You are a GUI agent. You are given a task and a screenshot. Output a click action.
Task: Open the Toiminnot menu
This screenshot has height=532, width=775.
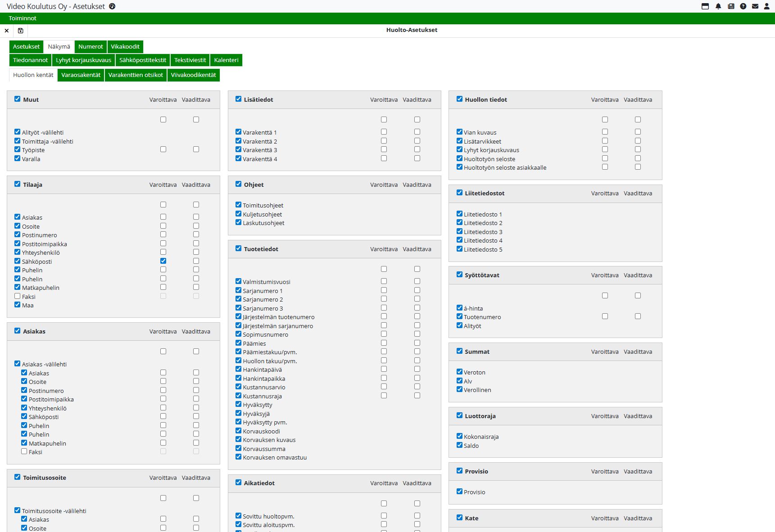pos(23,18)
